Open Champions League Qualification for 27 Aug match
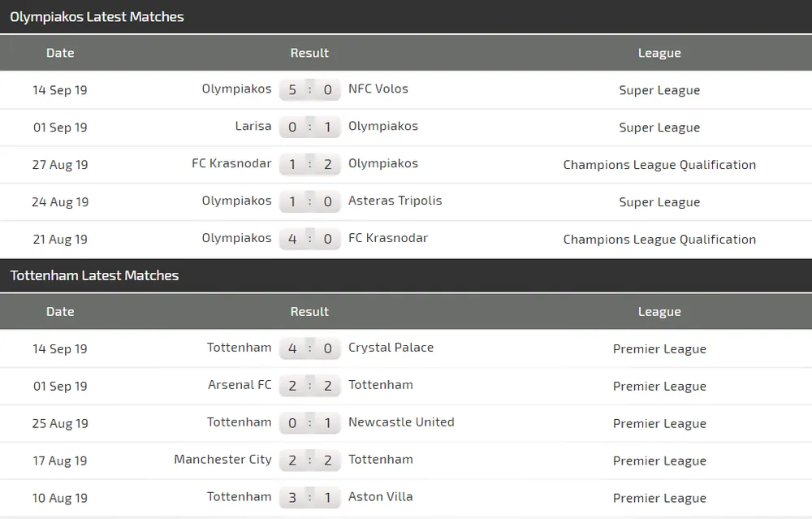 [x=659, y=165]
